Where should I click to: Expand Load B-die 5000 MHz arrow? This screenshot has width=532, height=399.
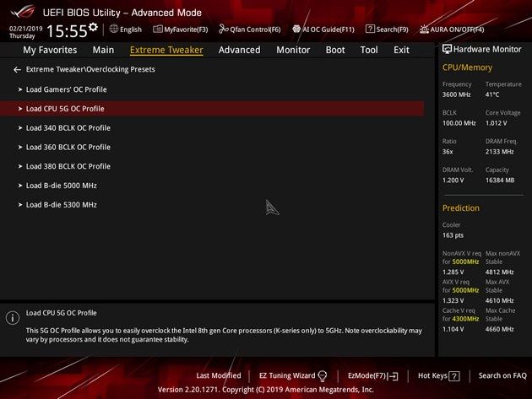[x=20, y=186]
